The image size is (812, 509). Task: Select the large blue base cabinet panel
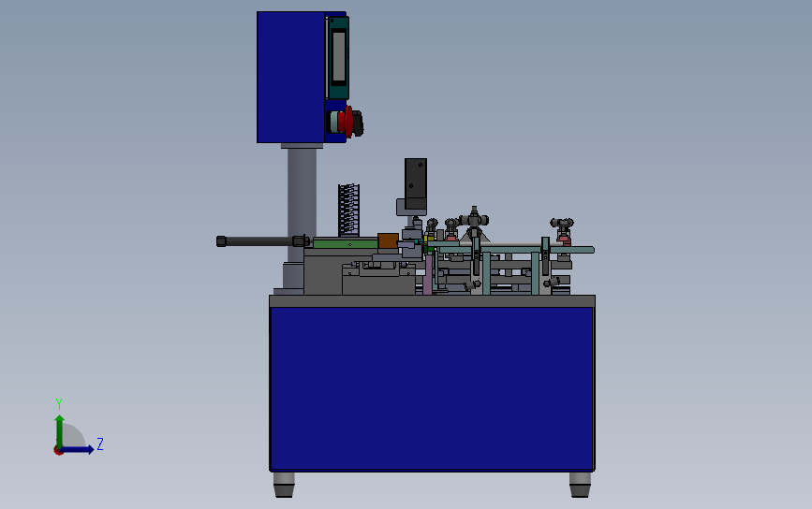432,388
